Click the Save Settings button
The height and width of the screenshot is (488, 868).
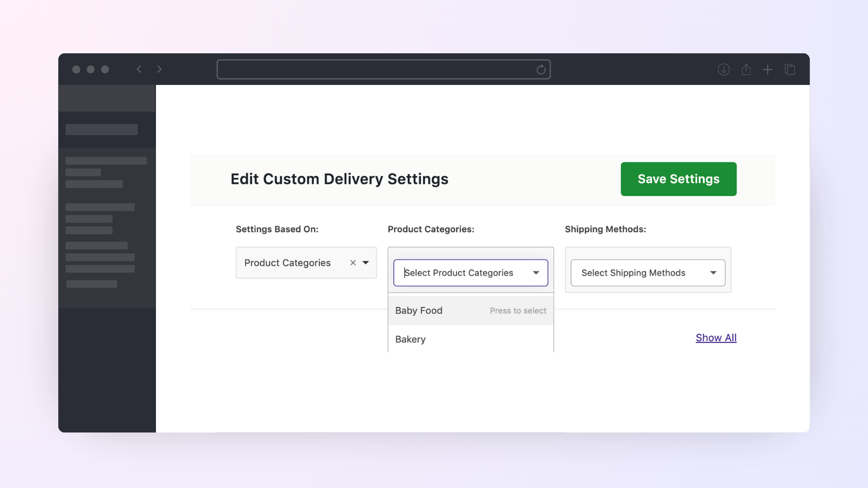[678, 179]
